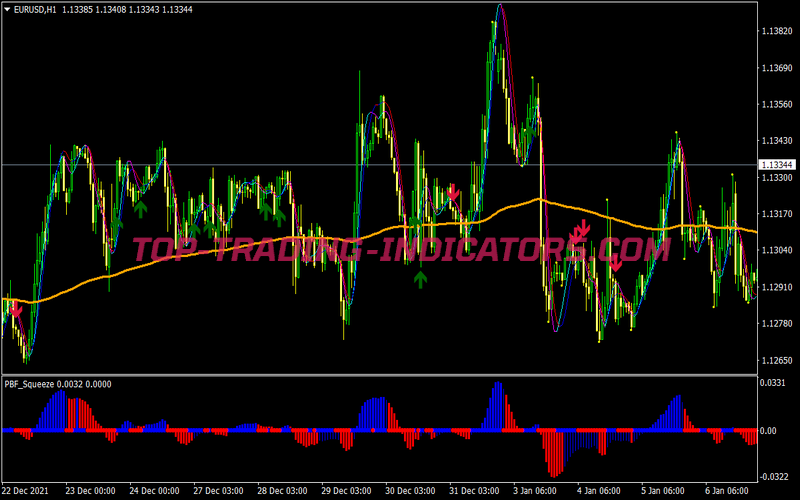This screenshot has width=800, height=500.
Task: Click the 31 Dec 03:00 time label
Action: 474,491
